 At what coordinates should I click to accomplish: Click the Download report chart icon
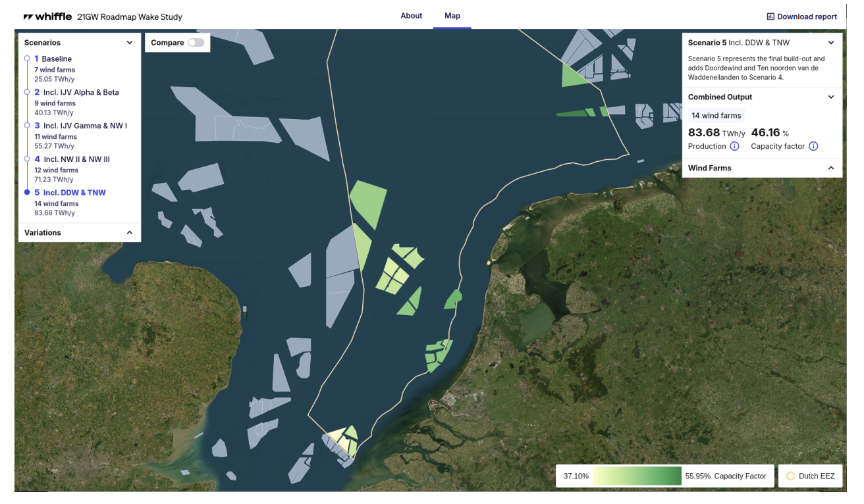[x=770, y=16]
